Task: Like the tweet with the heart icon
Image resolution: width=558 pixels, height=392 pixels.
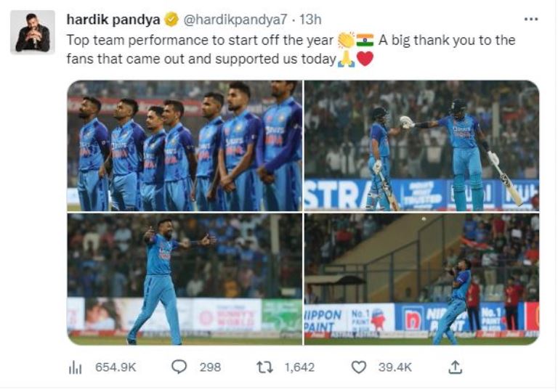Action: tap(359, 367)
